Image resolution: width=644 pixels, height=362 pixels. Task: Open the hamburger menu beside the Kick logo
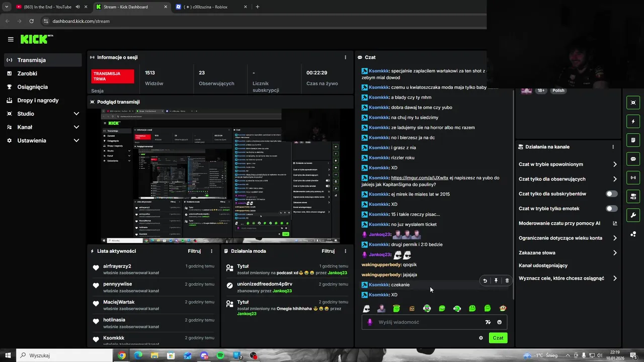pyautogui.click(x=11, y=39)
